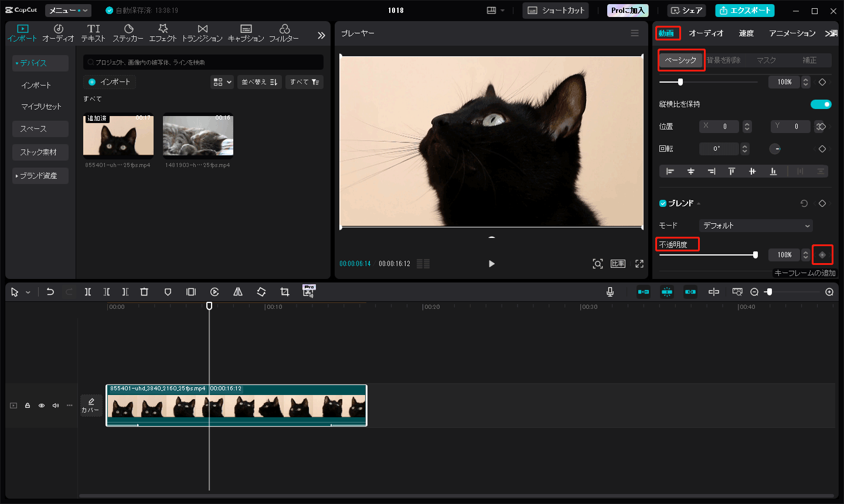The width and height of the screenshot is (844, 504).
Task: Open the 並べ替え sort dropdown
Action: pyautogui.click(x=260, y=82)
